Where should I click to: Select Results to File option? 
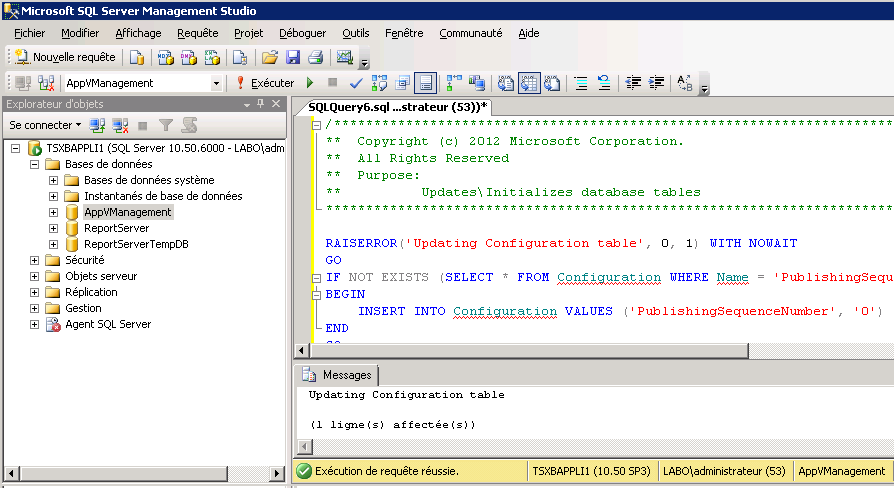[551, 83]
